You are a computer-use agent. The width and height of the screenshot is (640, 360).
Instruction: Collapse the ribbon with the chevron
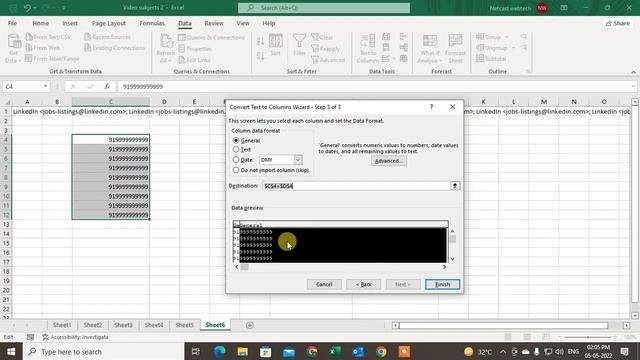(633, 72)
